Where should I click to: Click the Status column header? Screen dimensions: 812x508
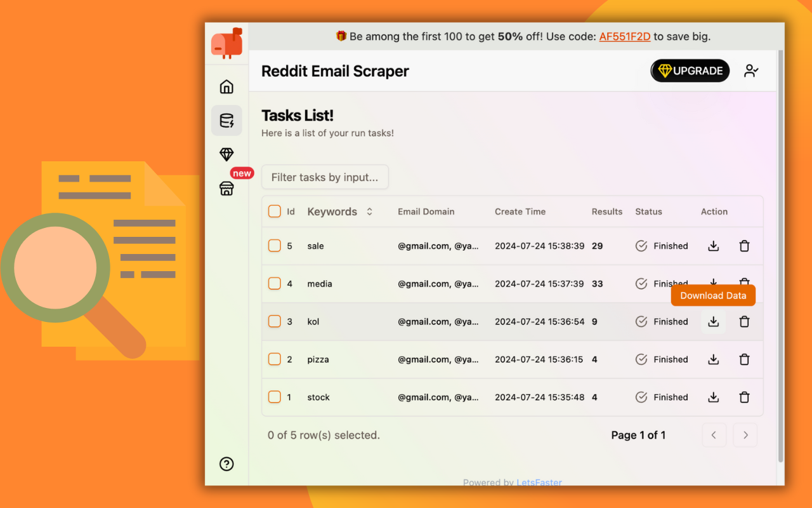pyautogui.click(x=648, y=212)
